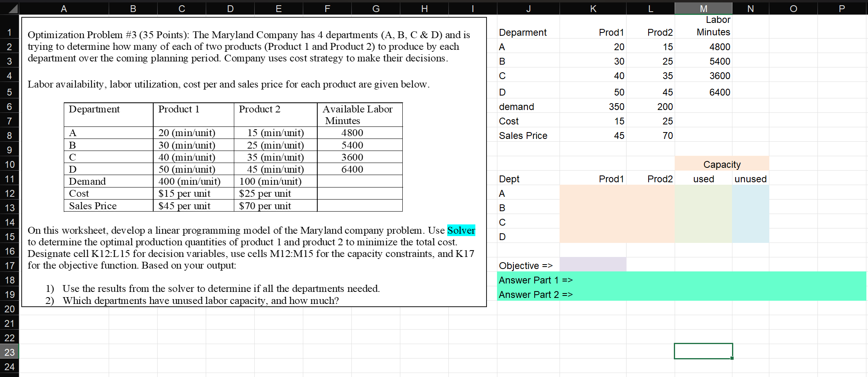Click the Objective => label cell
Viewport: 868px width, 377px height.
click(x=525, y=265)
